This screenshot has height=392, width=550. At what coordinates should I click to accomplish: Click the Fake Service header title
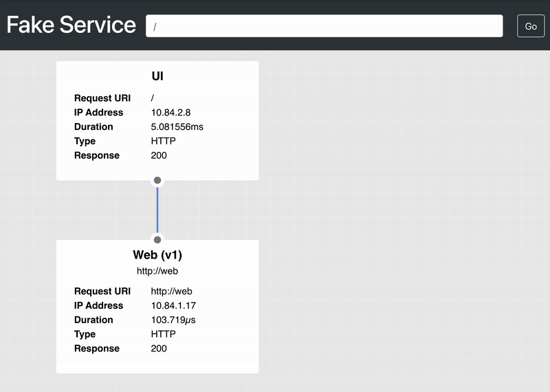71,25
